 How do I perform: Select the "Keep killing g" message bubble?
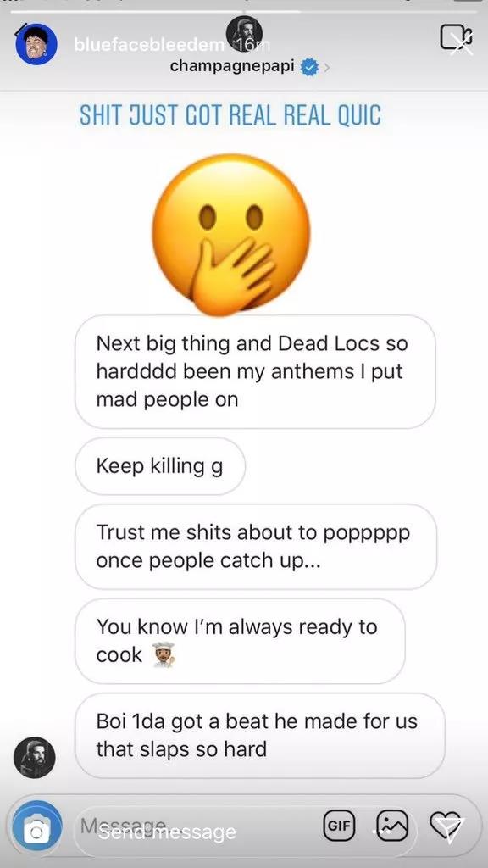tap(160, 466)
